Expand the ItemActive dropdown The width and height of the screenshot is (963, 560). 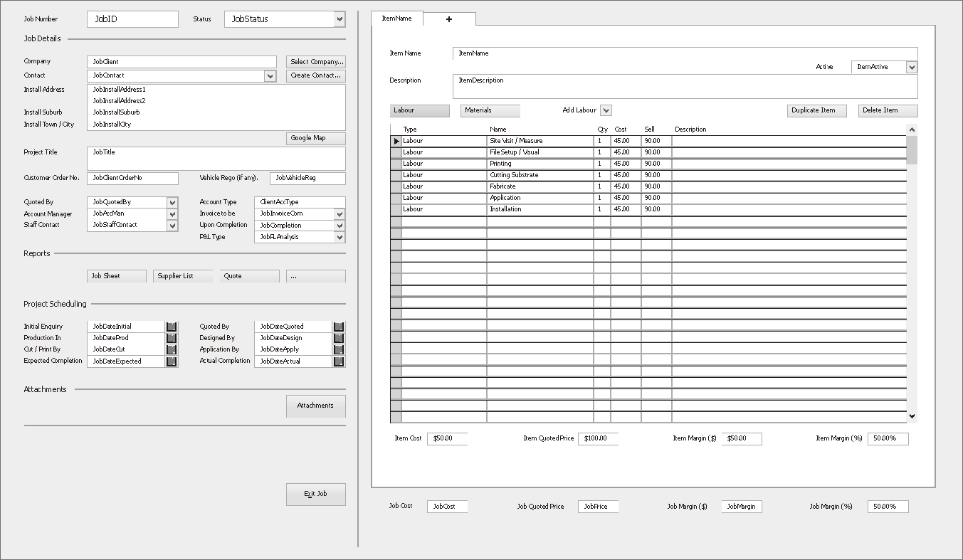click(912, 67)
